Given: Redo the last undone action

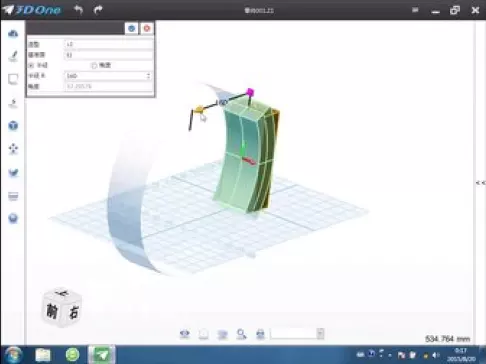Looking at the screenshot, I should [98, 10].
